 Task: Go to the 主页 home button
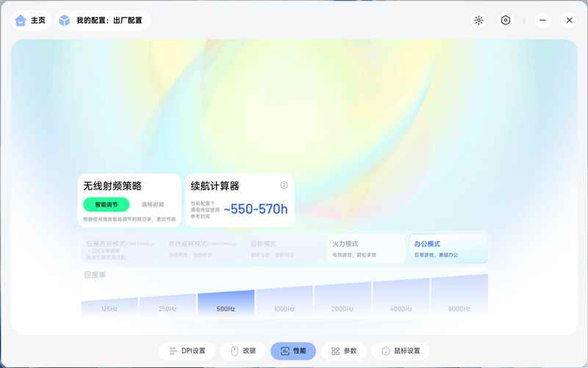point(30,21)
